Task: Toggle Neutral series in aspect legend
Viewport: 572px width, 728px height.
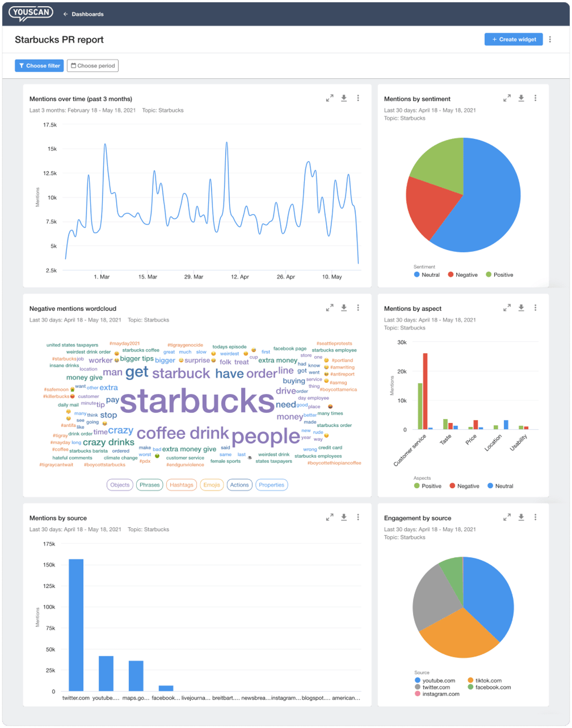Action: [x=500, y=486]
